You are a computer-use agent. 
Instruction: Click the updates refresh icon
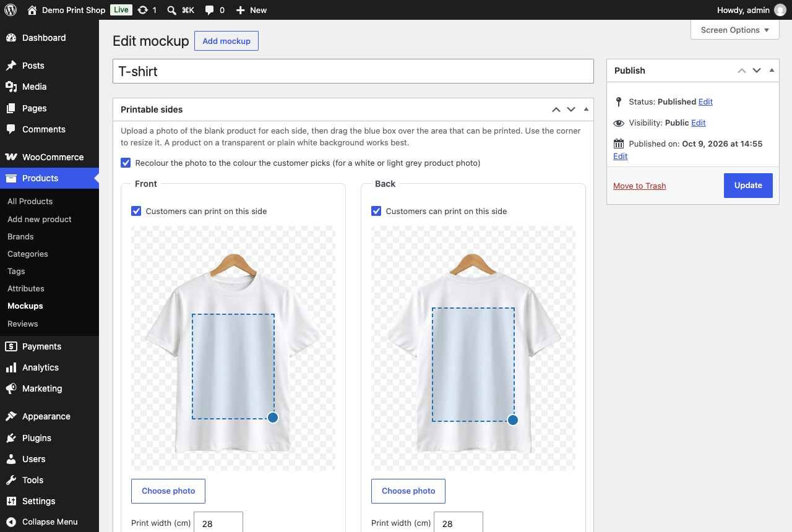[x=143, y=10]
